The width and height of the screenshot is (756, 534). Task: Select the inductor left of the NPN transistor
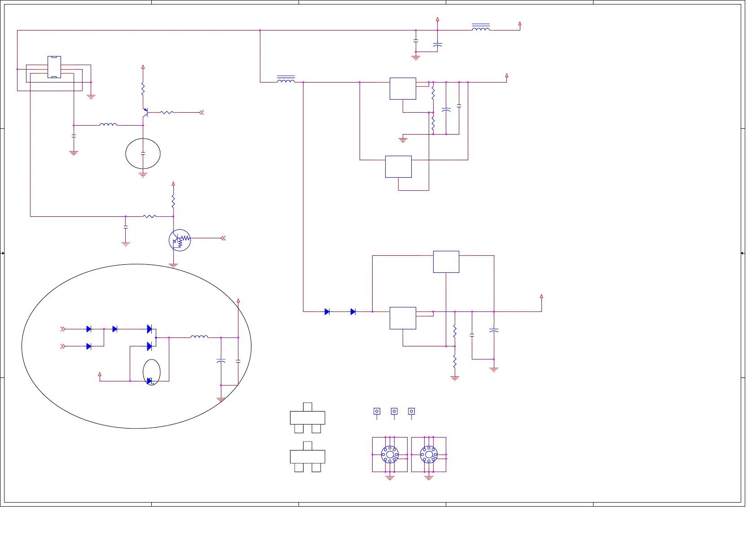pyautogui.click(x=108, y=124)
